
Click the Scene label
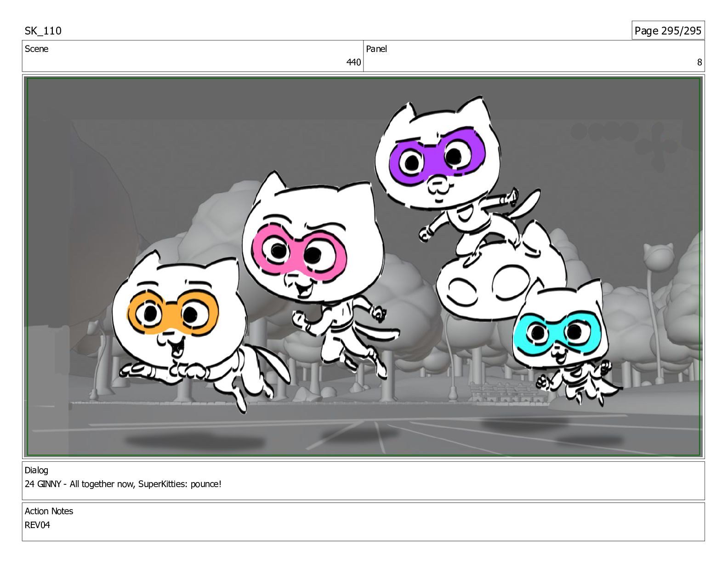click(x=36, y=49)
